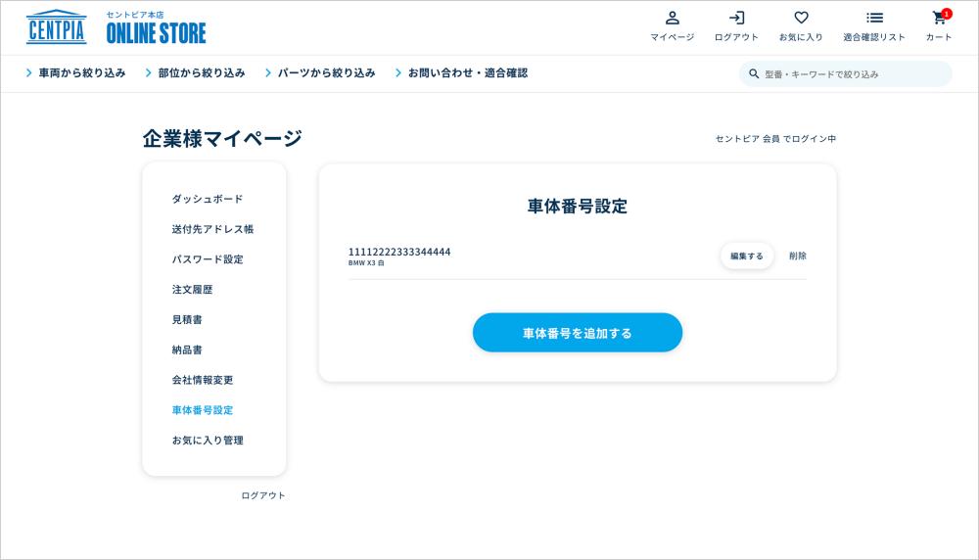Open 送付先アドレス帳 in sidebar

coord(212,229)
